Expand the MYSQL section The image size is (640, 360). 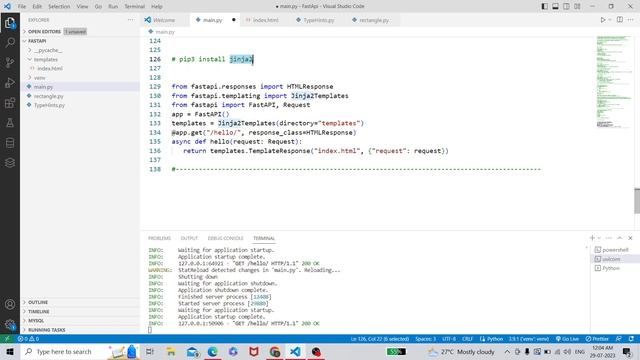(36, 321)
